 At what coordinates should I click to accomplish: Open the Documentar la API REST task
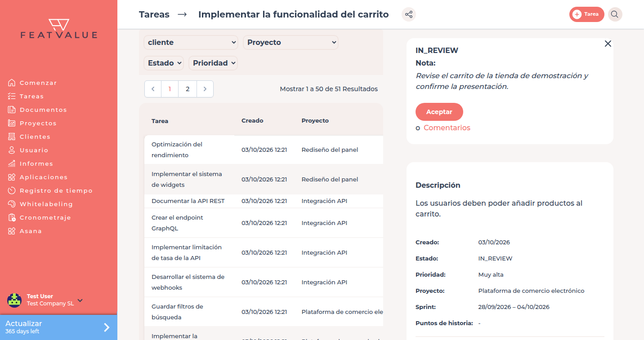coord(264,201)
